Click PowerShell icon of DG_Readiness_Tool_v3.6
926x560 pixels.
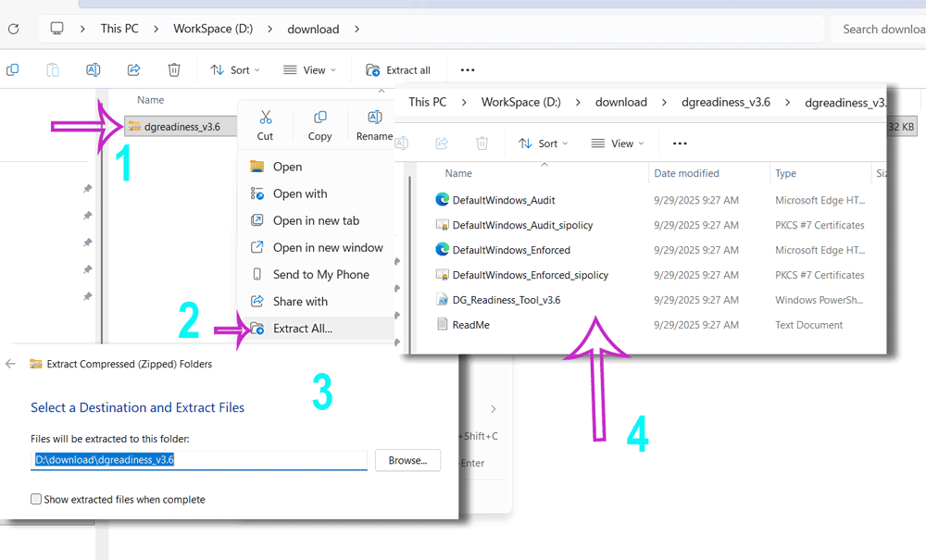442,299
